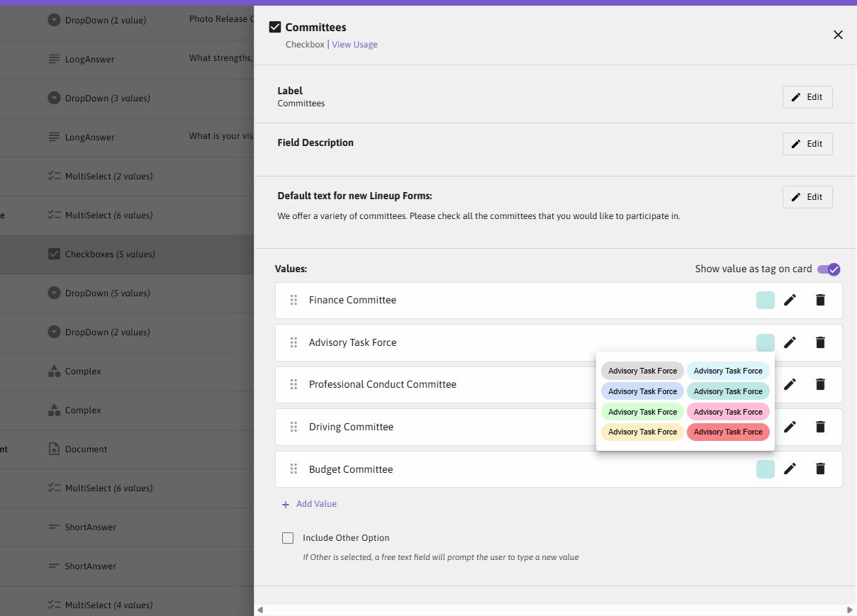Select the Checkboxes (5 values) row
The height and width of the screenshot is (616, 857).
[x=127, y=254]
